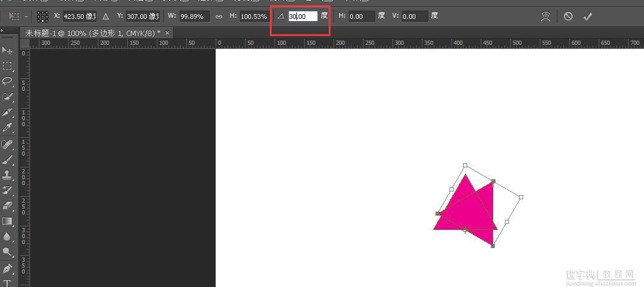Toggle relative positioning triangle for reference point
The image size is (644, 287).
coord(105,17)
